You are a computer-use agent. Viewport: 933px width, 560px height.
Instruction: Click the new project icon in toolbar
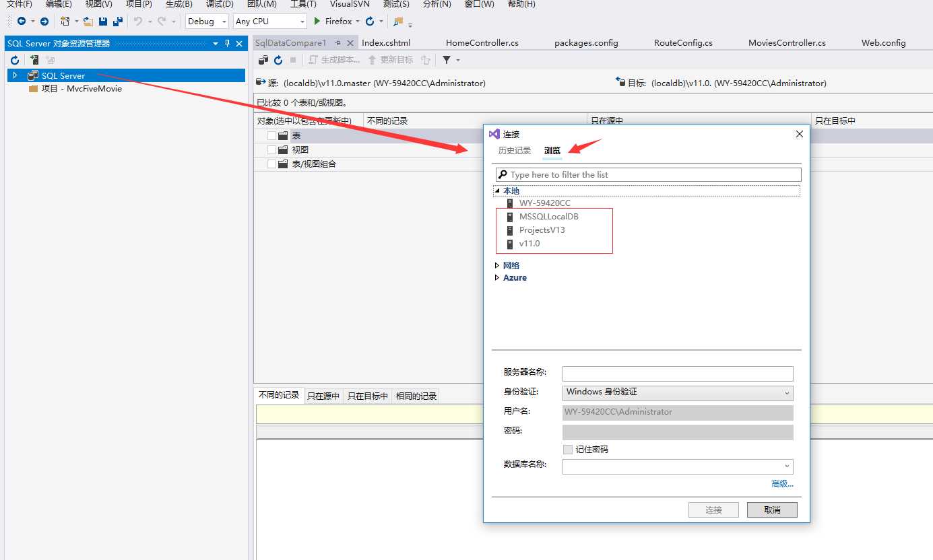point(65,22)
